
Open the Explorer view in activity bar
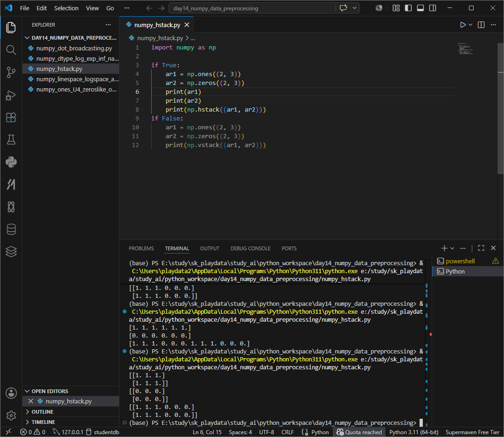click(11, 28)
